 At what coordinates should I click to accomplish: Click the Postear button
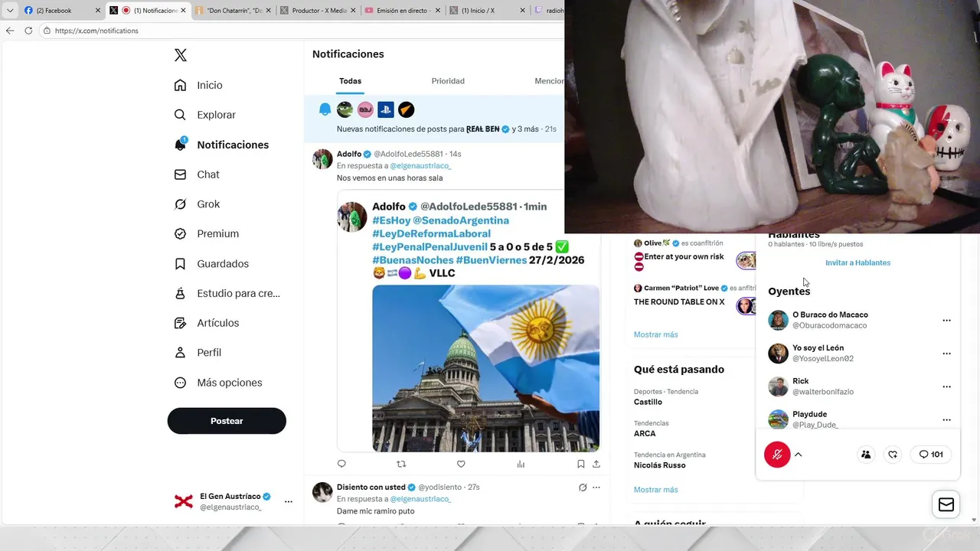227,421
